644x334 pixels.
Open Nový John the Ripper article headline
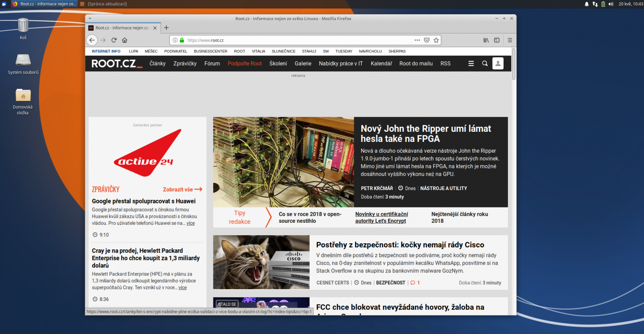coord(426,134)
